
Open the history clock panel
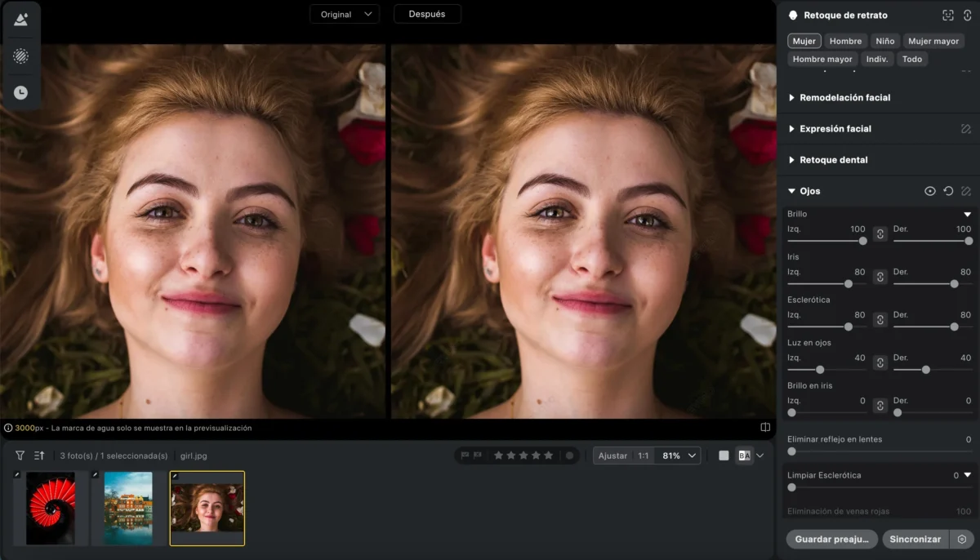(21, 93)
